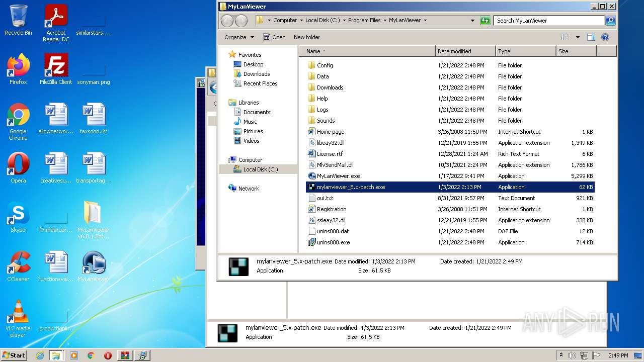Select the Config folder
The width and height of the screenshot is (644, 362).
[320, 65]
